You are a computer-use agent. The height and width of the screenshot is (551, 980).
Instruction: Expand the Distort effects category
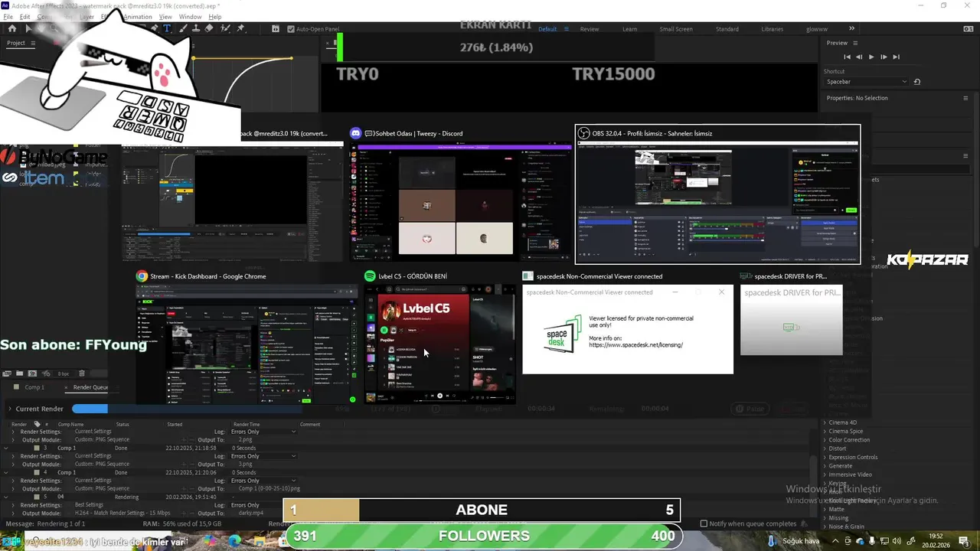825,448
